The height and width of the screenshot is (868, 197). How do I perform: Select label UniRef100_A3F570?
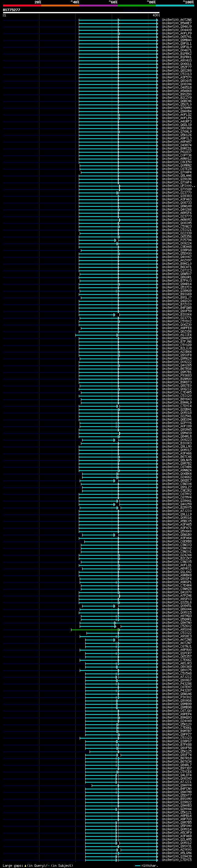(176, 78)
